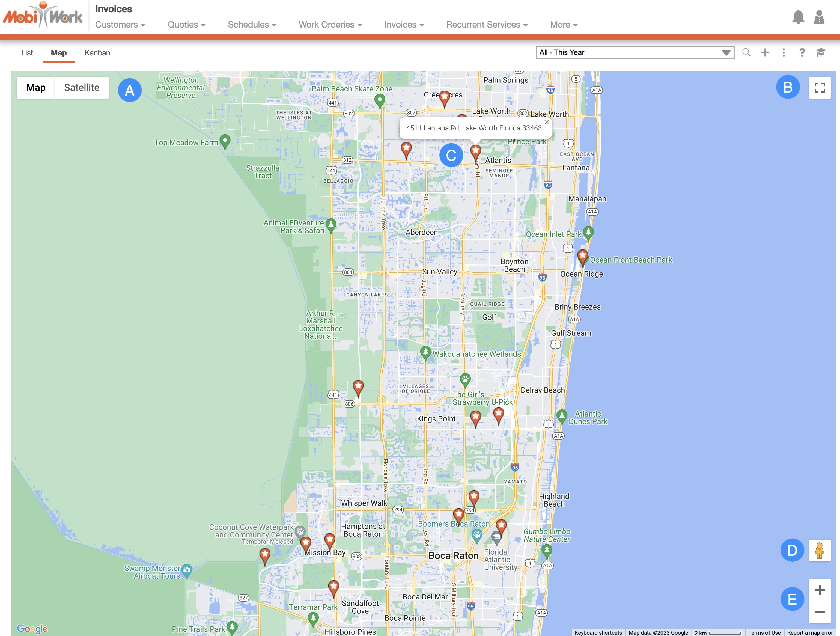Click the search magnifier icon
Image resolution: width=840 pixels, height=636 pixels.
pyautogui.click(x=746, y=52)
